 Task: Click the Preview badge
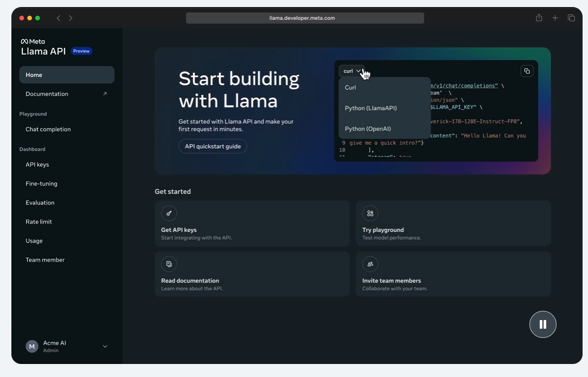(81, 51)
